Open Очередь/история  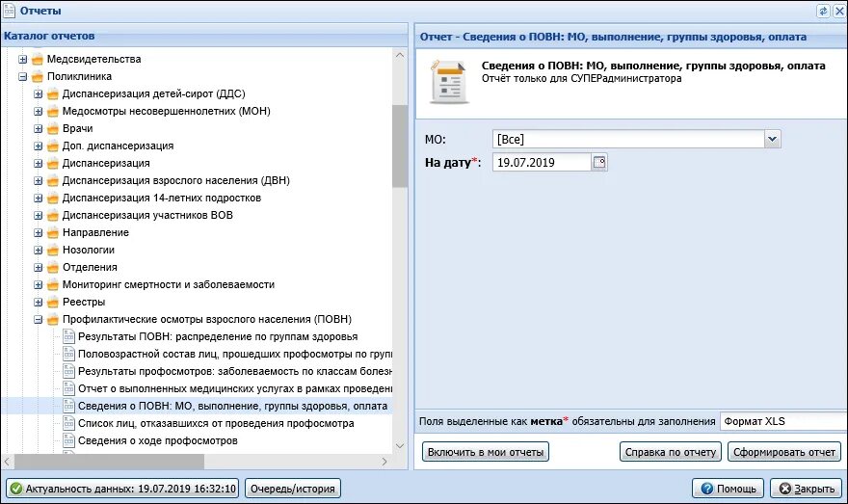293,489
